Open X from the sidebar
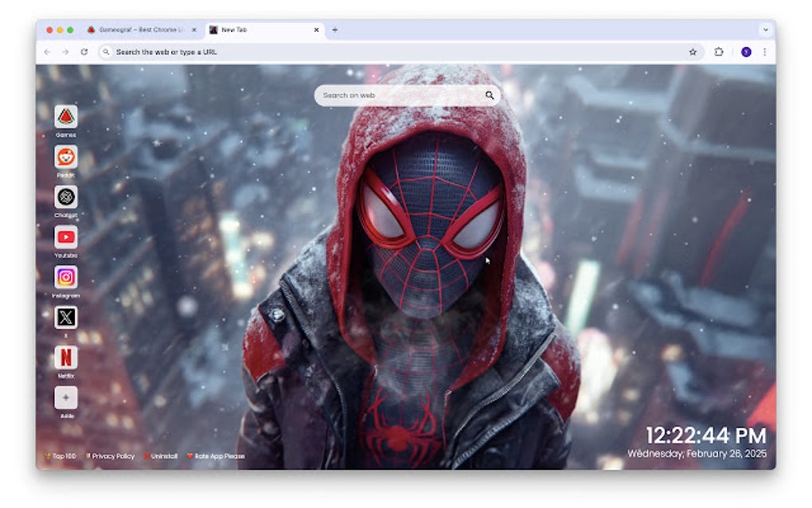The width and height of the screenshot is (812, 508). 64,317
